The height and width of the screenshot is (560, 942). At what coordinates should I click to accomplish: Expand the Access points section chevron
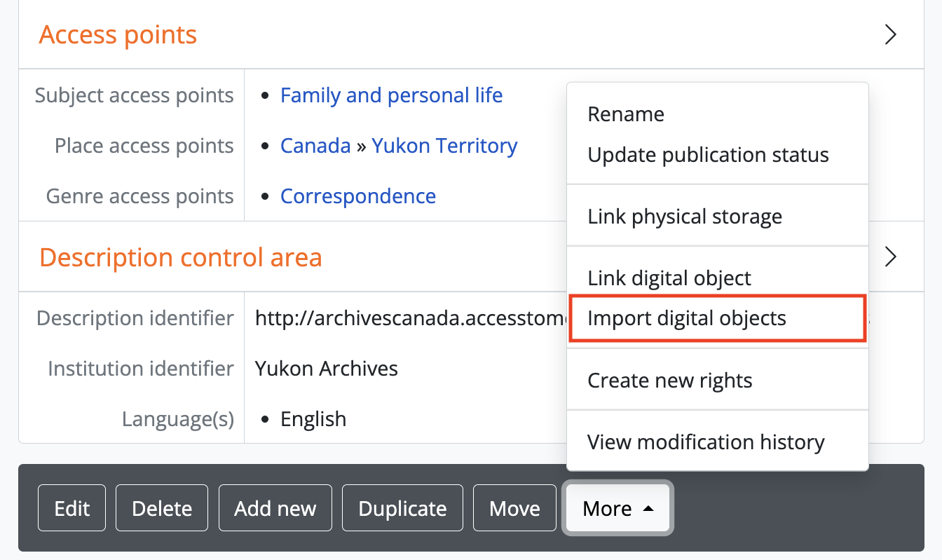(891, 35)
